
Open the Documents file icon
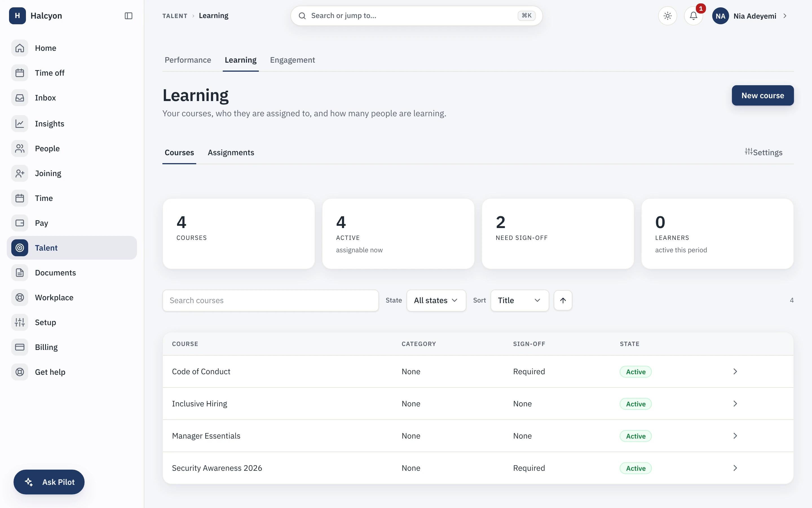click(20, 273)
